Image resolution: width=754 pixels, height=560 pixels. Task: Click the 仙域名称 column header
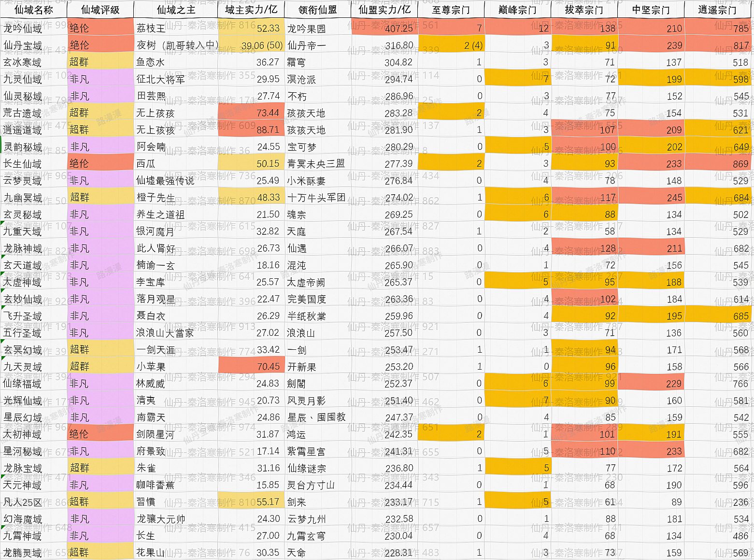33,10
